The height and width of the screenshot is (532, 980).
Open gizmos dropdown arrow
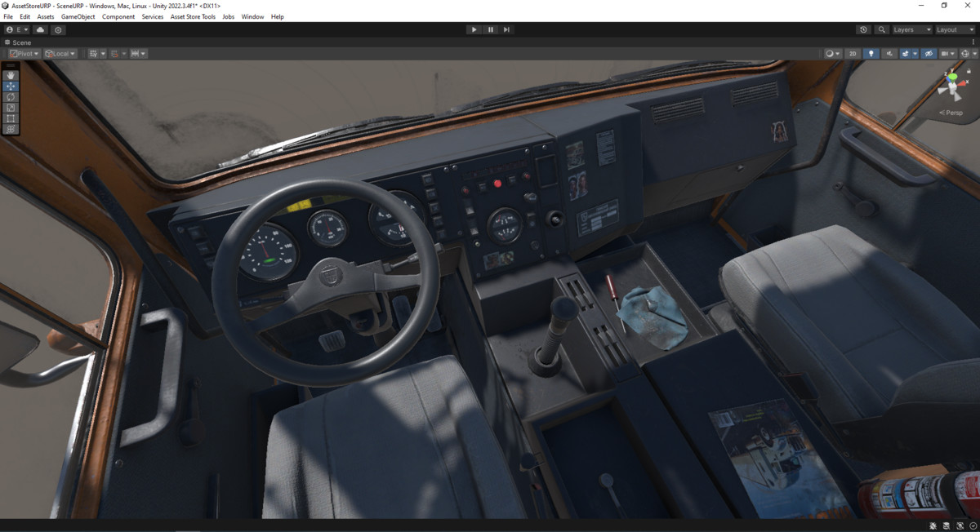point(974,54)
